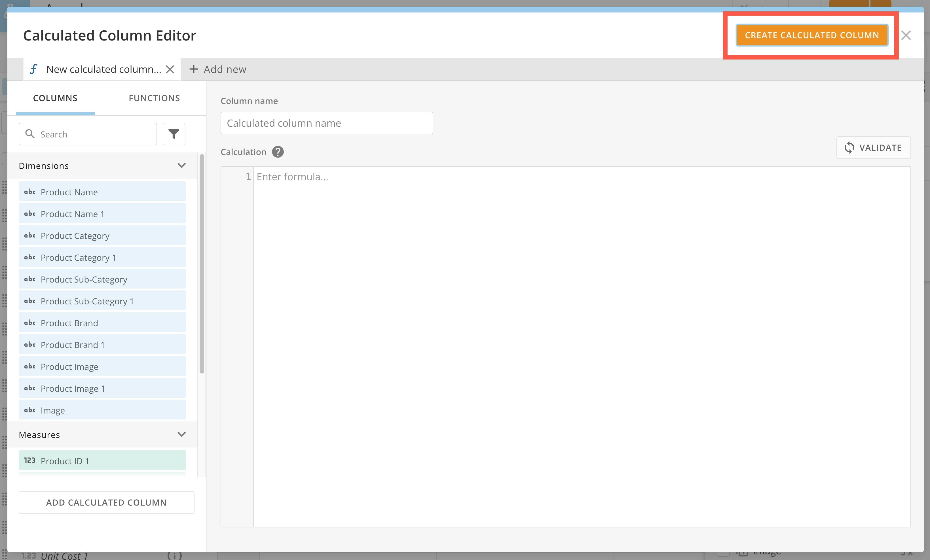Click the refresh icon on Validate button
The image size is (930, 560).
849,148
